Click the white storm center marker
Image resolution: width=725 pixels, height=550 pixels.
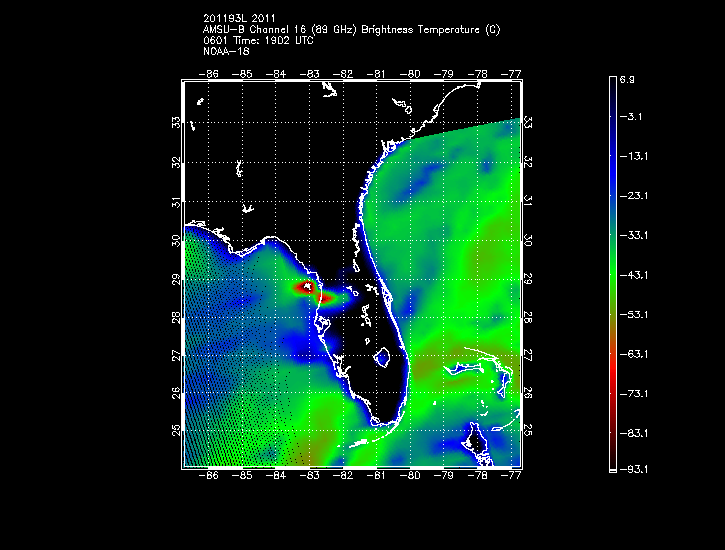(308, 287)
